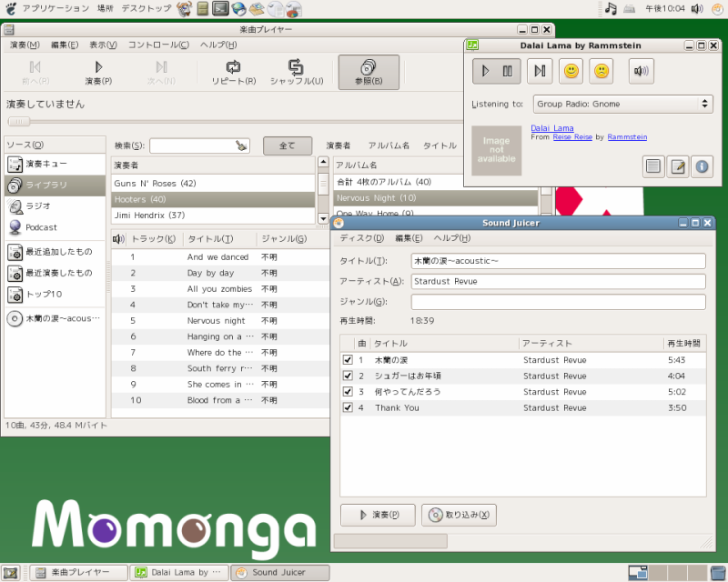The width and height of the screenshot is (728, 582).
Task: Click the clear-search broom icon
Action: [x=241, y=145]
